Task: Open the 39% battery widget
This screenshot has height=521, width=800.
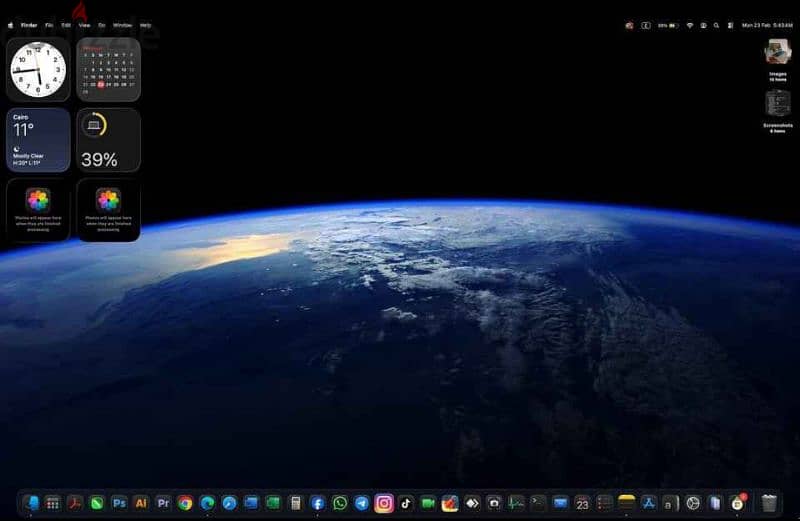Action: point(108,140)
